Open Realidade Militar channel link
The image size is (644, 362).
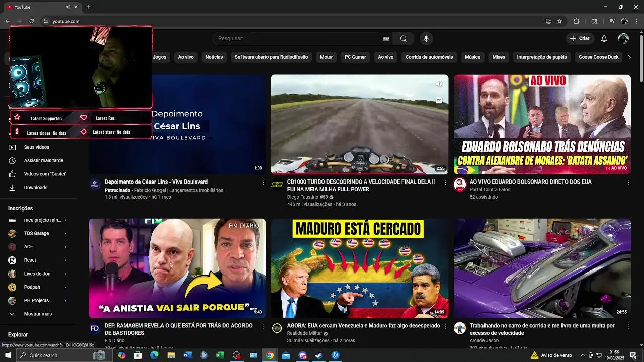click(305, 333)
